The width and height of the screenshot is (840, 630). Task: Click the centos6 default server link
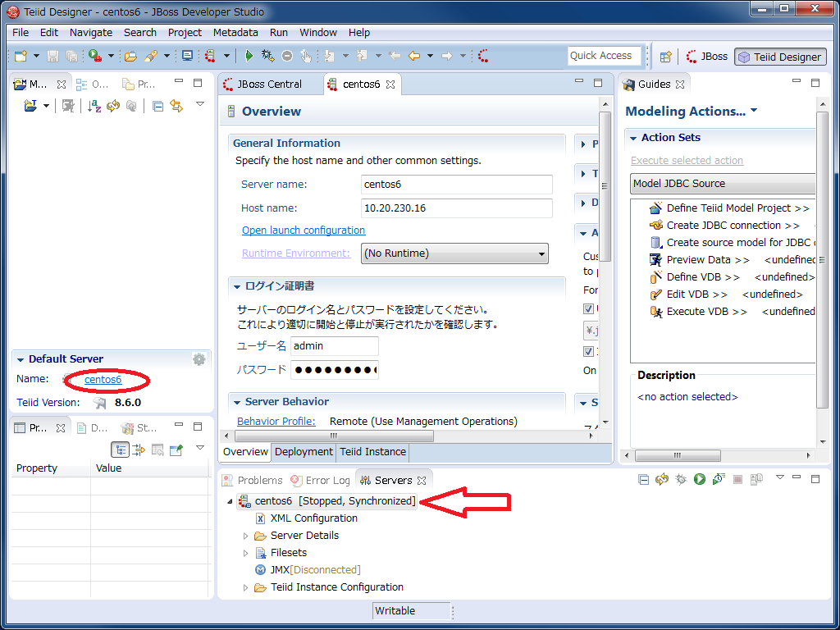[103, 379]
